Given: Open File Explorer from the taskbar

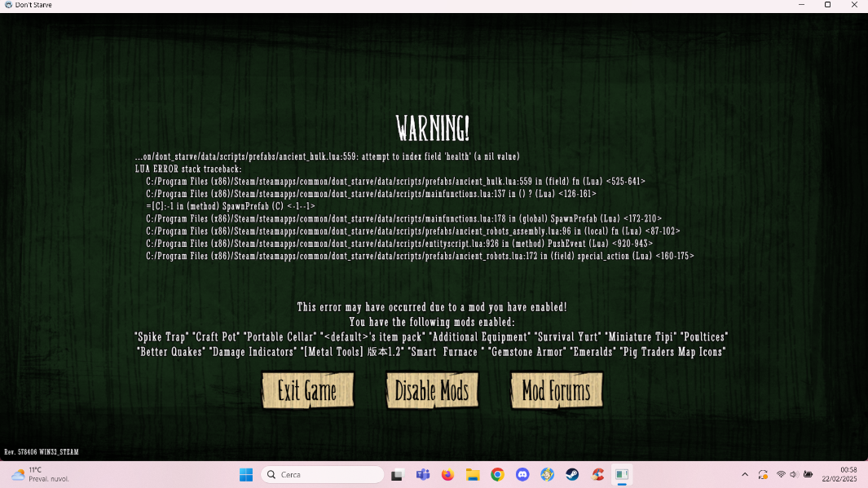Looking at the screenshot, I should (473, 474).
